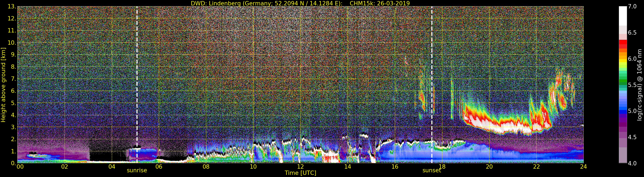Click the colorbar tick label '7.0'
This screenshot has width=644, height=177.
[632, 6]
